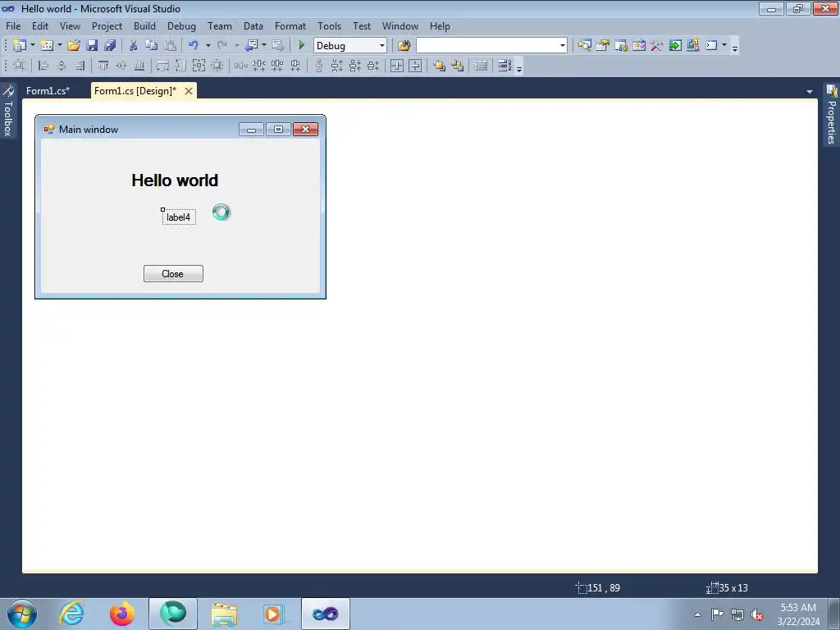Click the Align Centers layout icon

point(62,66)
